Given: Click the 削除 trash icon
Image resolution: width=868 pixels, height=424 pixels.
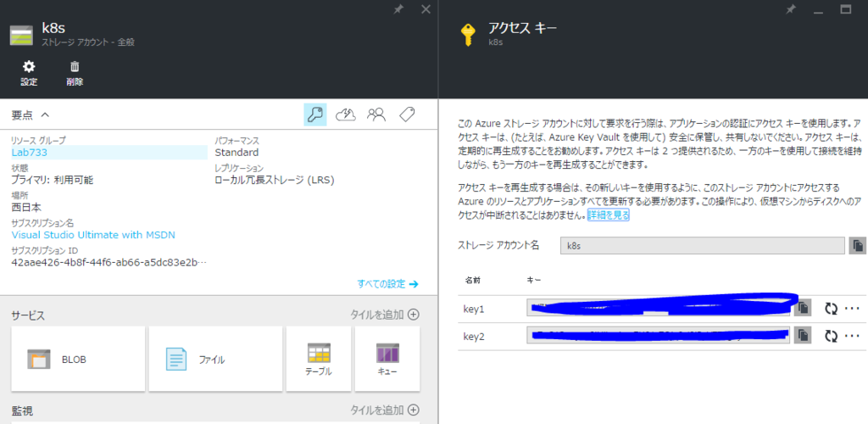Looking at the screenshot, I should coord(75,67).
